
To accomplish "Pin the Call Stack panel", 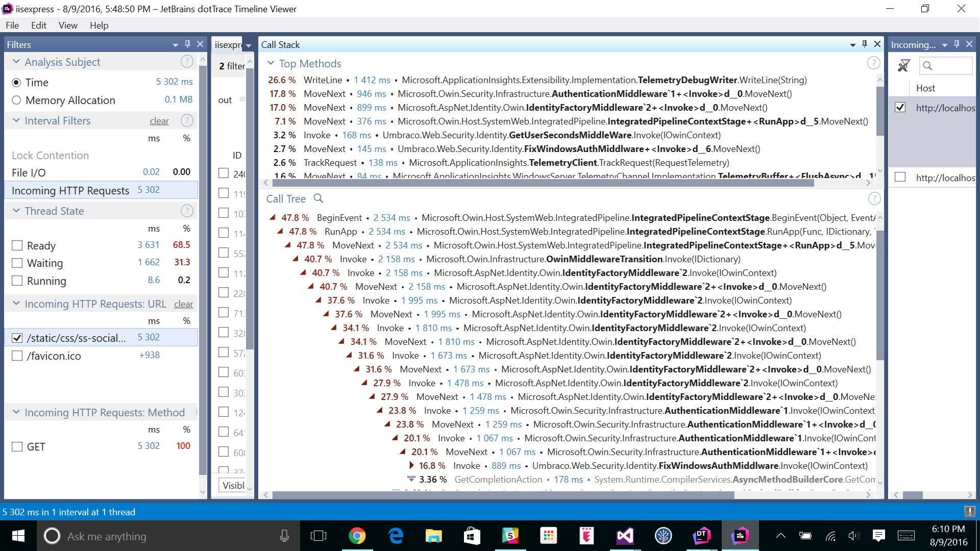I will 864,44.
